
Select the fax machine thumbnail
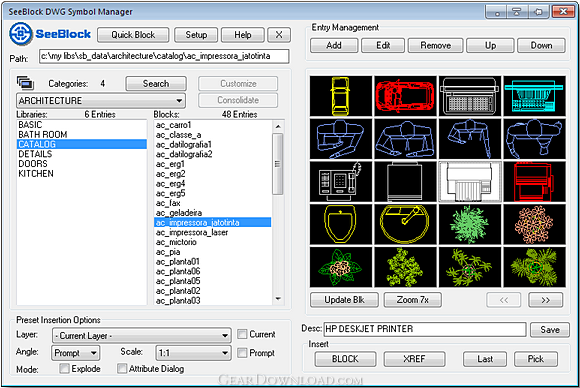341,182
